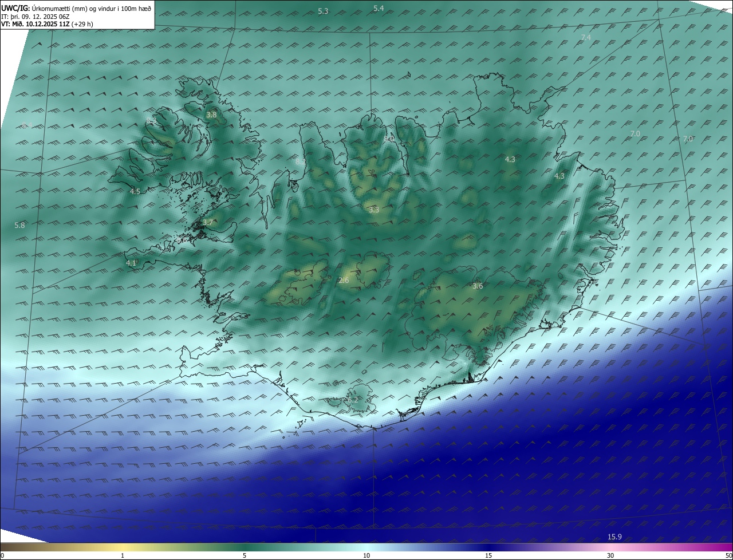Click the 2.6 value label
This screenshot has width=733, height=560.
(x=344, y=280)
